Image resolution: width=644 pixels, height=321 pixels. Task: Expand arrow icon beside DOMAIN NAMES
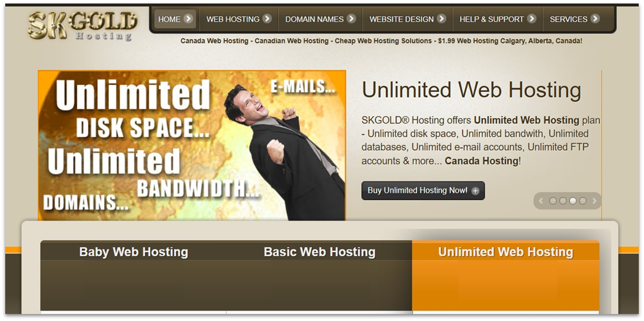point(351,18)
